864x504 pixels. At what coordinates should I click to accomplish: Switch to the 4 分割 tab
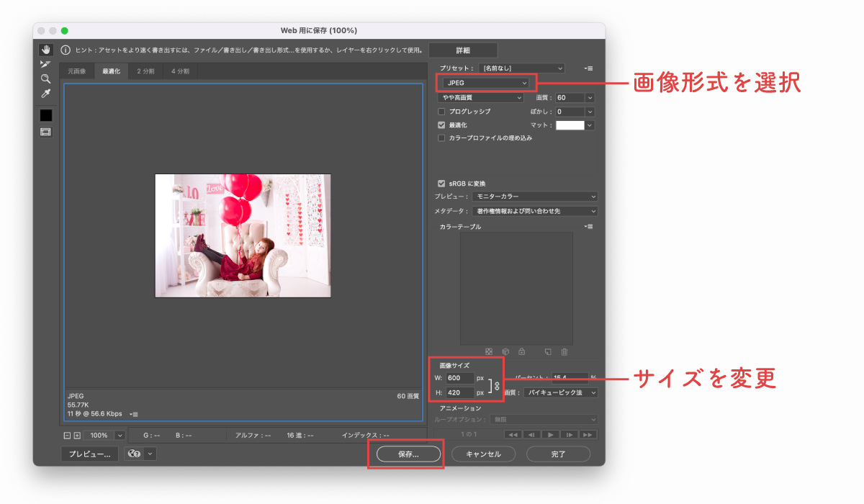(x=180, y=71)
